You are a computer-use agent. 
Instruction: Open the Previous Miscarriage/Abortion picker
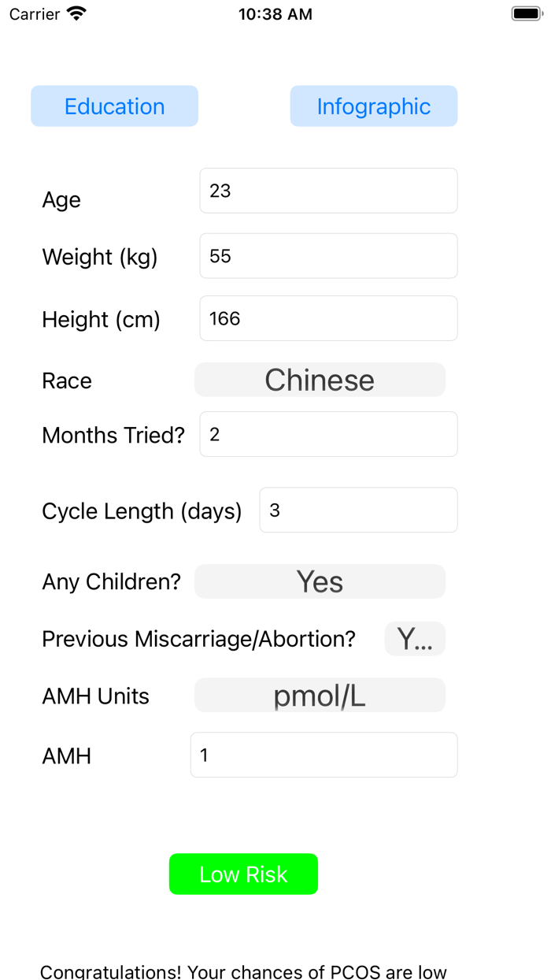(415, 638)
